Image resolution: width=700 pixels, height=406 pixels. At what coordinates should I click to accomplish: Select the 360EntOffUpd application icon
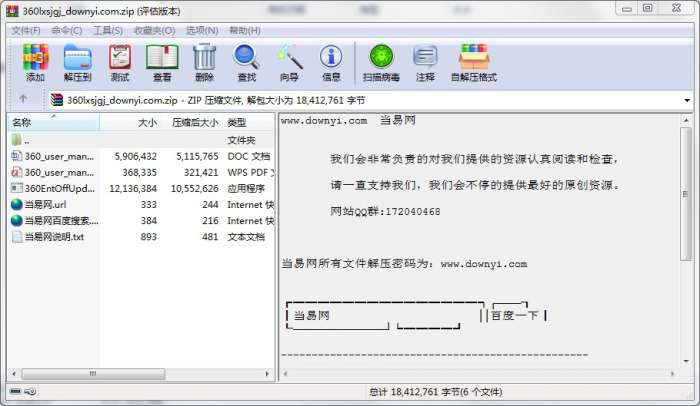coord(17,188)
